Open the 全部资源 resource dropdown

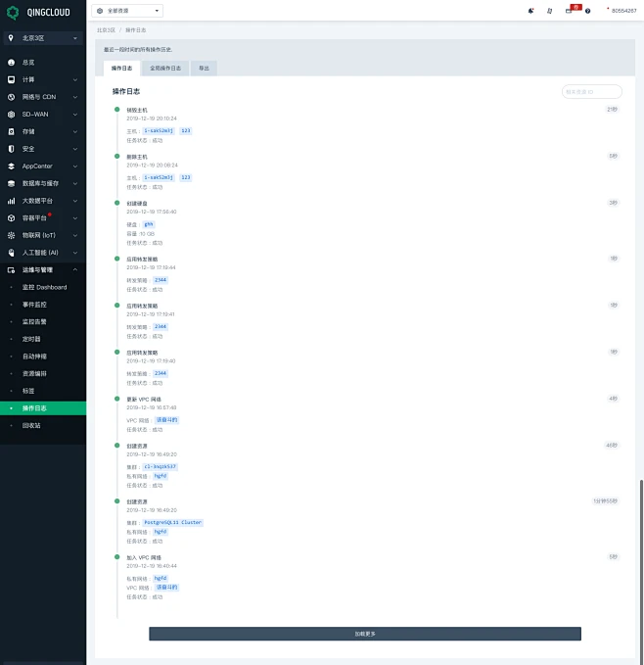coord(128,11)
